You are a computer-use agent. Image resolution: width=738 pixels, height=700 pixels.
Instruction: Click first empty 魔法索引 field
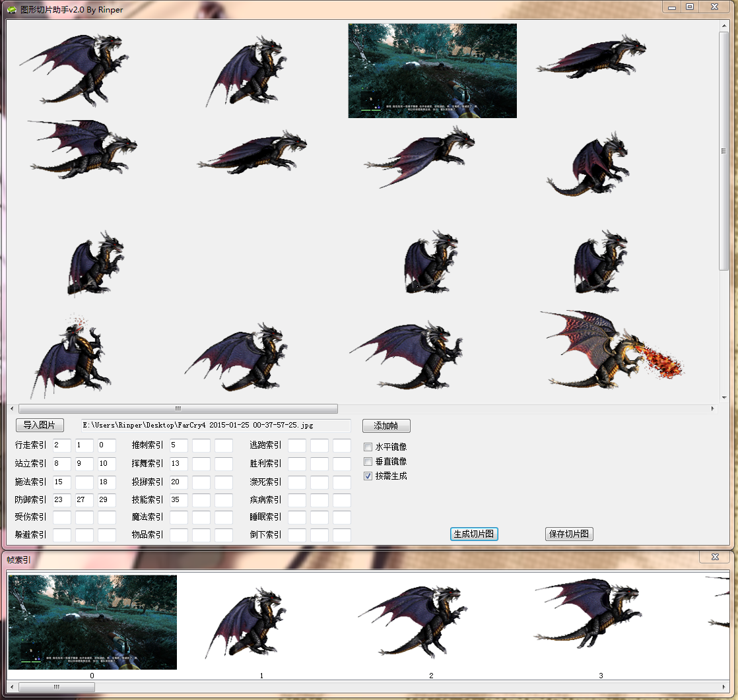[x=178, y=517]
